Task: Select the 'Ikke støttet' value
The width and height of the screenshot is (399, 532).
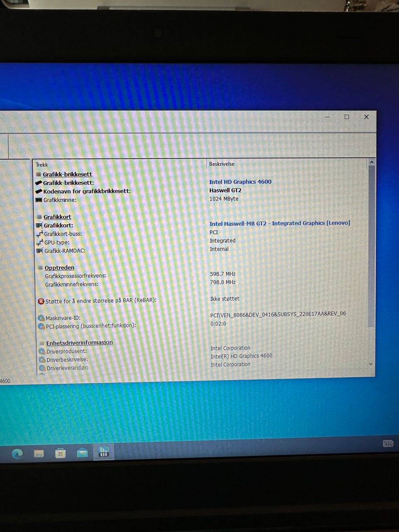Action: (225, 299)
